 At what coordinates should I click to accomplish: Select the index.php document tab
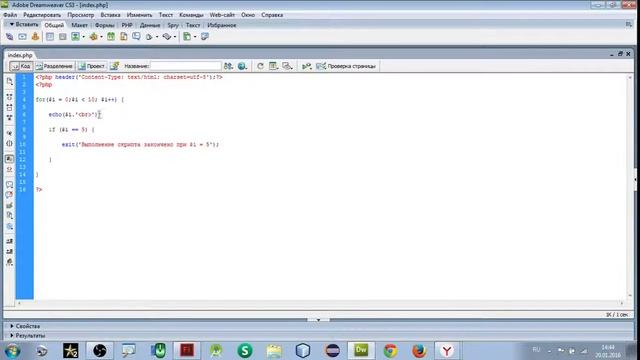20,55
